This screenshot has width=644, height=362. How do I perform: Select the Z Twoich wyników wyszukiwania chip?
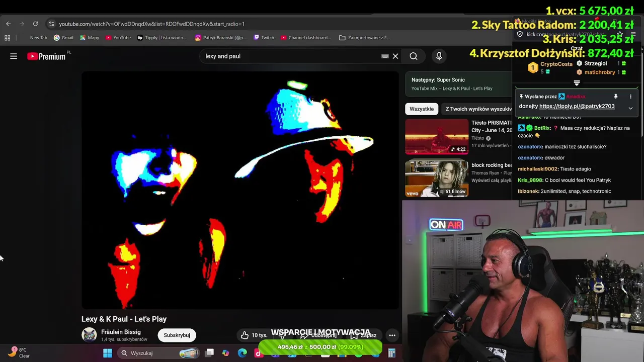click(477, 109)
